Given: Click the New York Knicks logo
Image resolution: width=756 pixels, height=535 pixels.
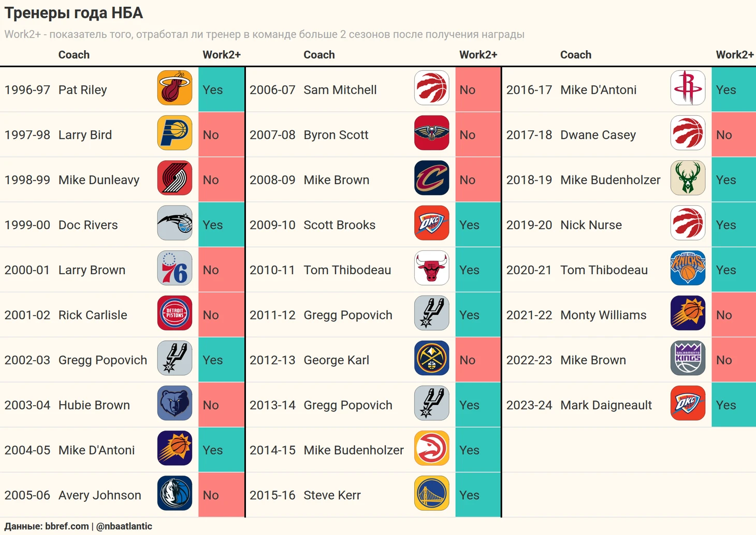Looking at the screenshot, I should click(688, 268).
